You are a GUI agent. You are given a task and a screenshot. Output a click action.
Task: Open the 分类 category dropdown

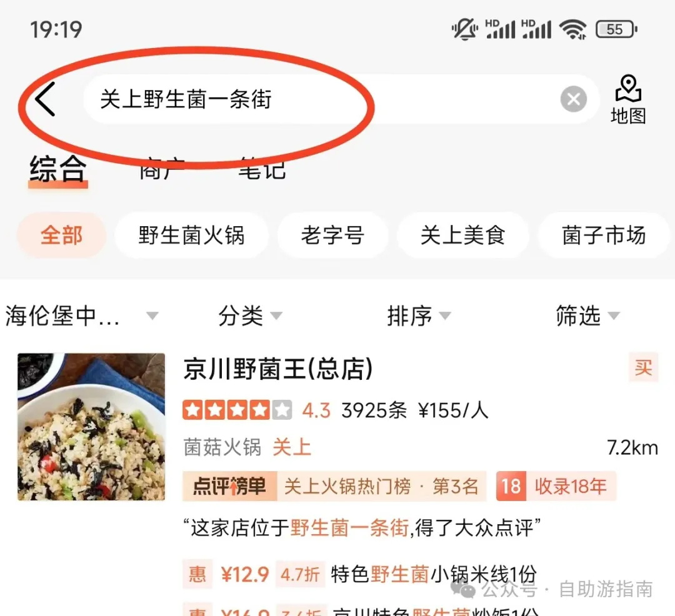pos(250,315)
